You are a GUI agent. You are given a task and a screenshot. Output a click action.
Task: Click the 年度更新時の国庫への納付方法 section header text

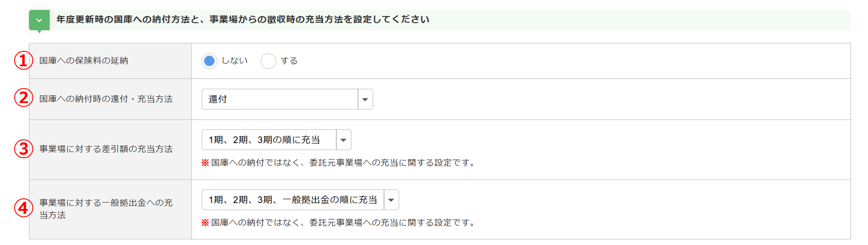pos(243,20)
